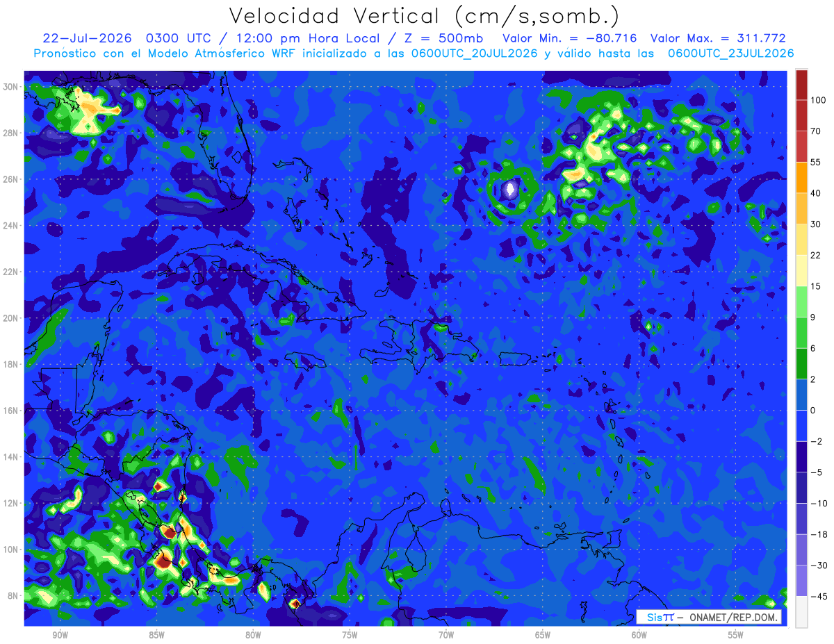Screen dimensions: 834x644
Task: Select the blue swatch between 0 and 2
Action: point(801,395)
